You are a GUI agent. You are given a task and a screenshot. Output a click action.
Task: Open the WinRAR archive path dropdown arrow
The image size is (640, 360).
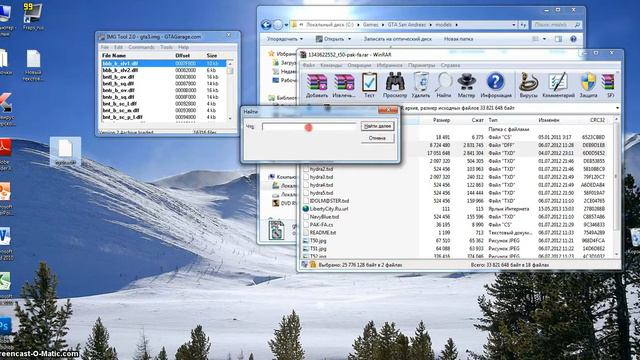pyautogui.click(x=617, y=108)
